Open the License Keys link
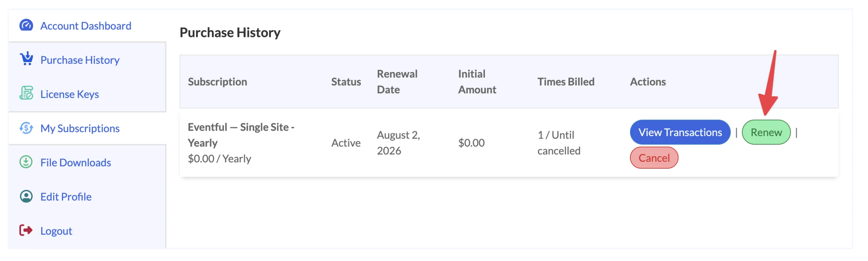The width and height of the screenshot is (868, 261). click(x=70, y=94)
